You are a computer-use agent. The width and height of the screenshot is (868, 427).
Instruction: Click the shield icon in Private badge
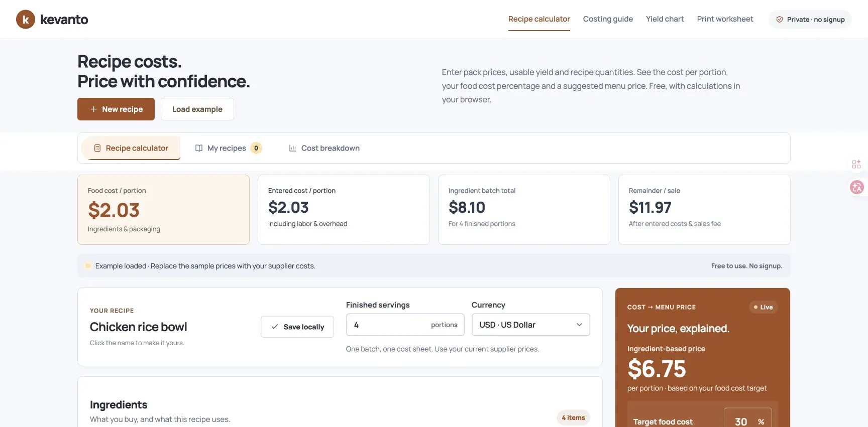pyautogui.click(x=780, y=20)
